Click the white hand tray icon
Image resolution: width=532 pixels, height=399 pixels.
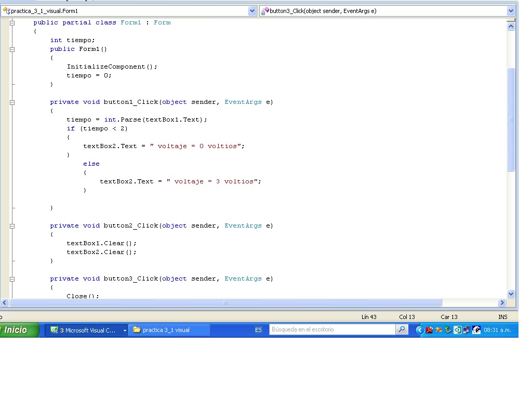pyautogui.click(x=476, y=330)
